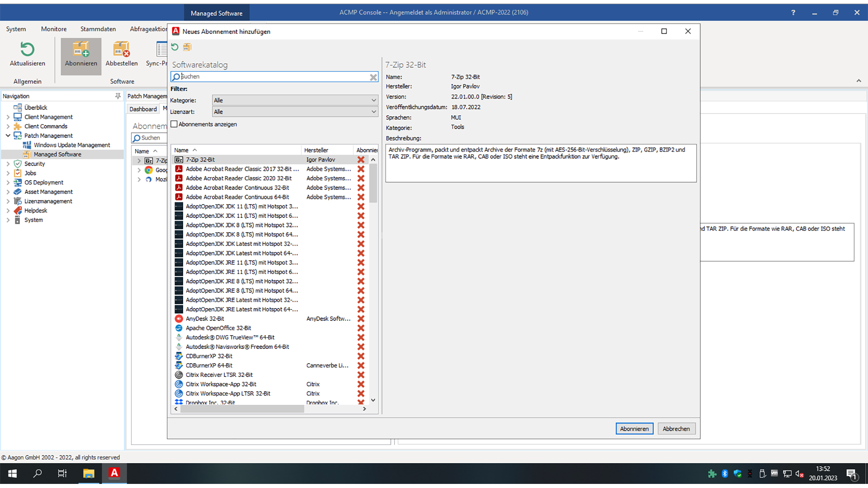Viewport: 868px width, 488px height.
Task: Open the Lizenzart dropdown
Action: [x=295, y=112]
